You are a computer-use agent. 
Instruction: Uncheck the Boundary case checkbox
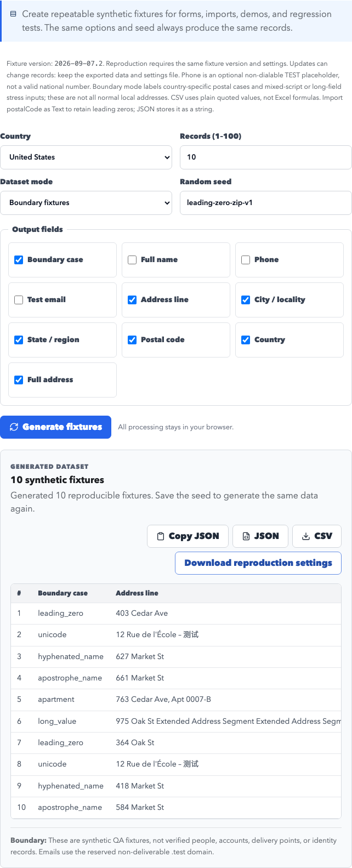[x=19, y=260]
